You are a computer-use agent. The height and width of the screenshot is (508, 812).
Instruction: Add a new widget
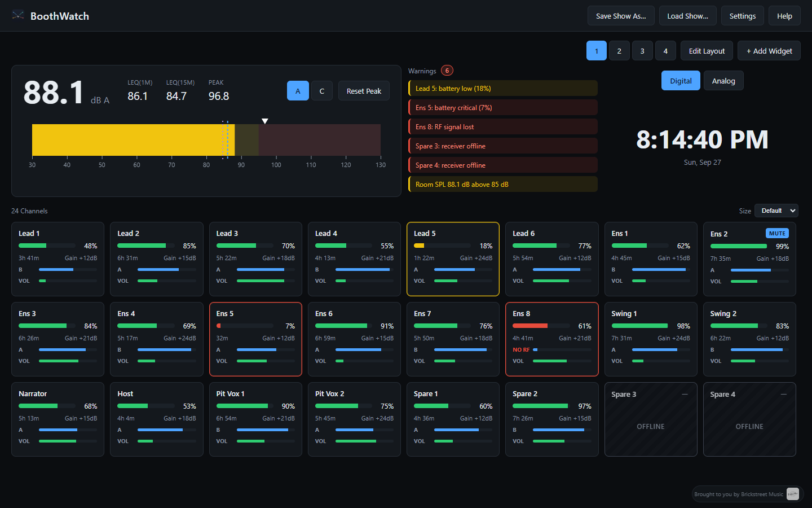pos(769,51)
